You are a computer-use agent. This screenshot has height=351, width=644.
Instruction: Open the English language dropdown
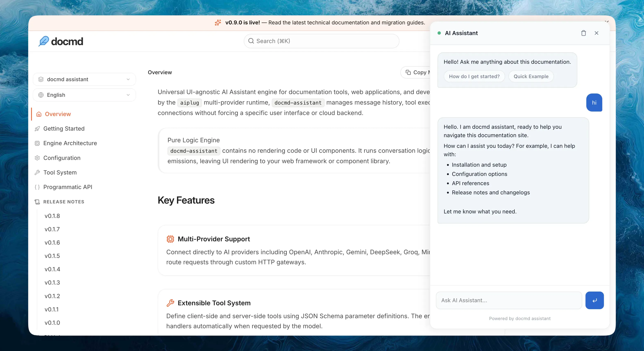84,95
